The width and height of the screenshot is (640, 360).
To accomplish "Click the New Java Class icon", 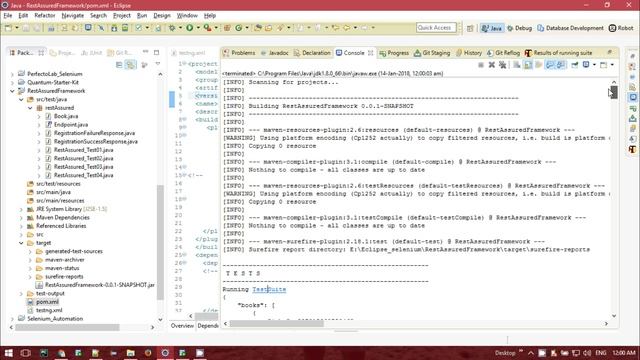I will click(239, 28).
